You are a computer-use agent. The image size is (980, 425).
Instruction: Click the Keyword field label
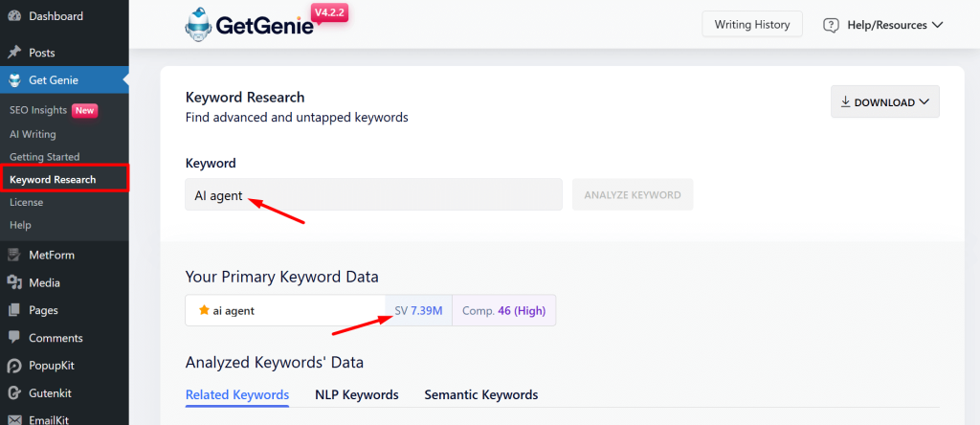click(211, 163)
